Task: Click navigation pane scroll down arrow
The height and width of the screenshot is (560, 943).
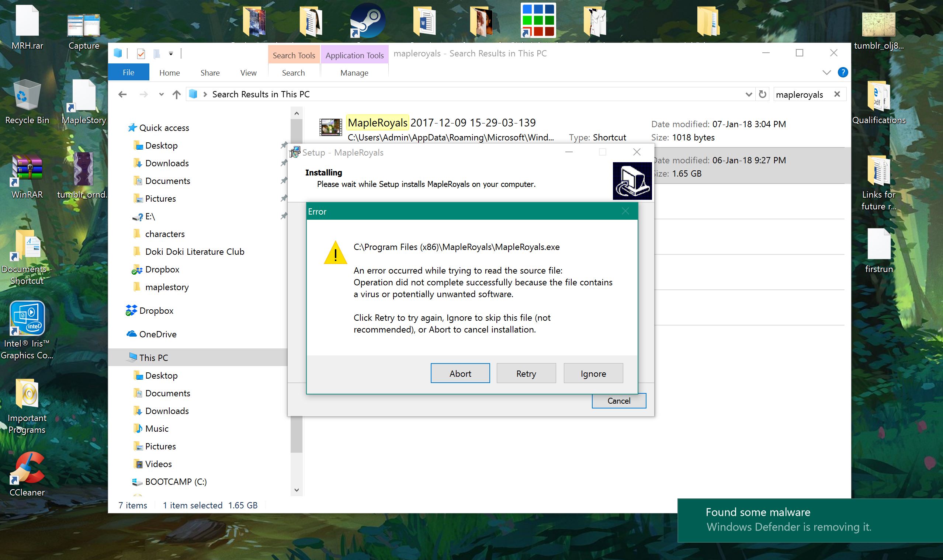Action: (297, 490)
